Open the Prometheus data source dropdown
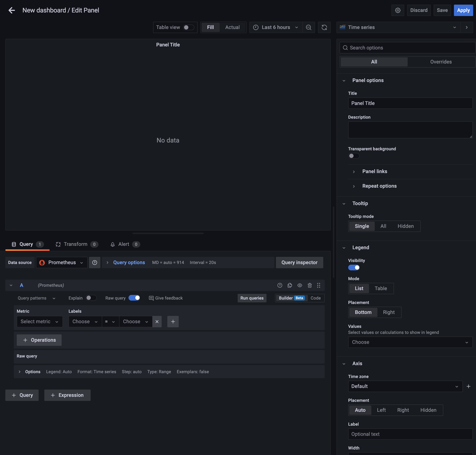Image resolution: width=476 pixels, height=455 pixels. 62,262
